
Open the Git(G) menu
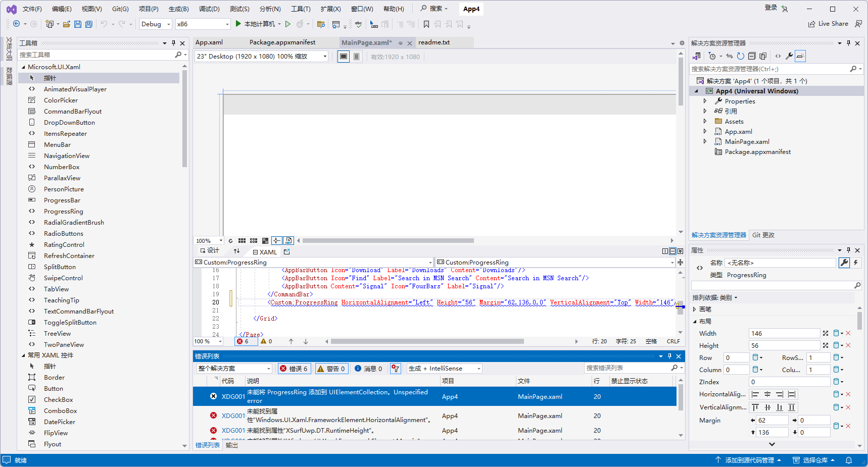click(120, 9)
